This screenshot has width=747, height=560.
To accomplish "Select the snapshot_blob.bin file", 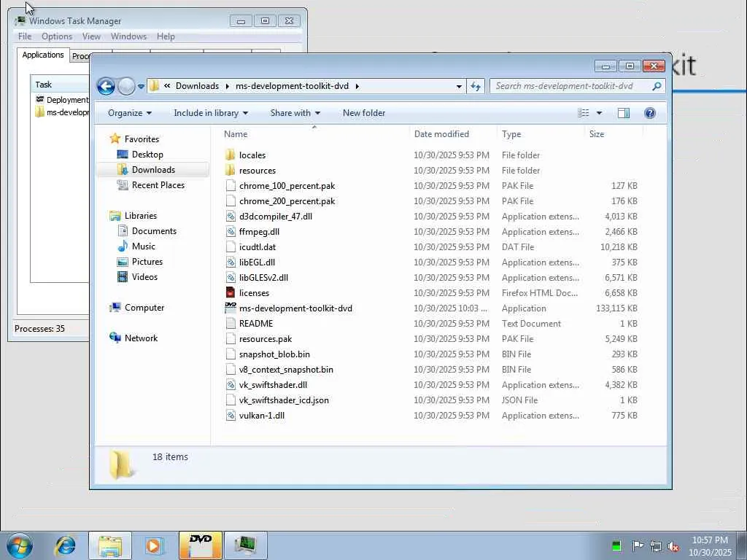I will pyautogui.click(x=274, y=354).
